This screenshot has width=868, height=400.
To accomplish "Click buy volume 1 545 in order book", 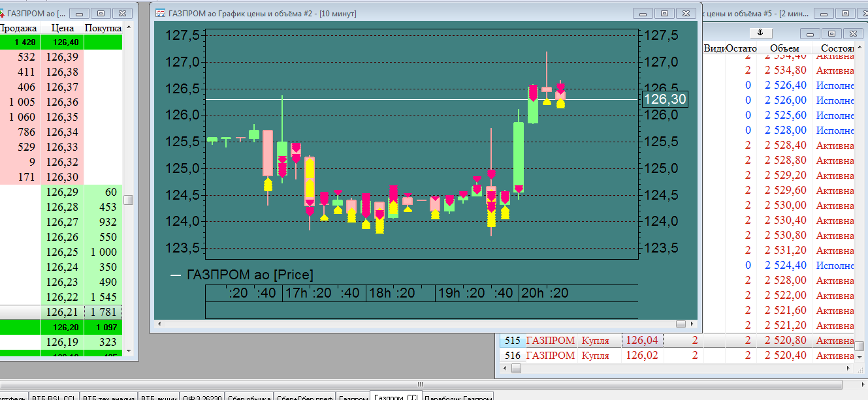I will 103,297.
